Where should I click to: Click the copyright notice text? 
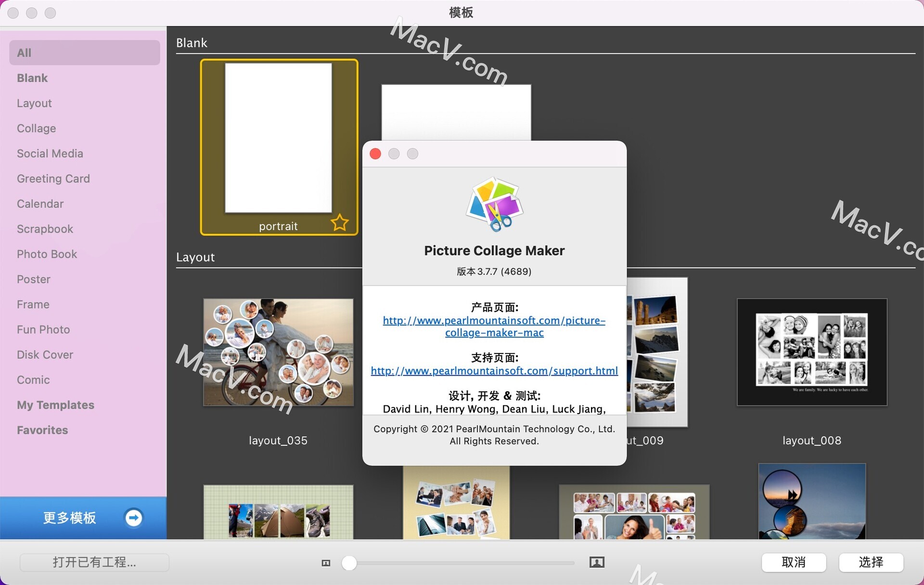click(x=494, y=435)
